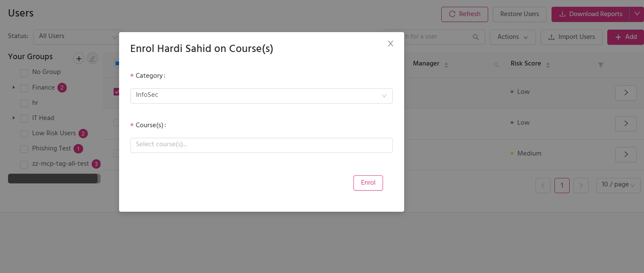The height and width of the screenshot is (273, 644).
Task: Click the add group plus icon
Action: [79, 58]
